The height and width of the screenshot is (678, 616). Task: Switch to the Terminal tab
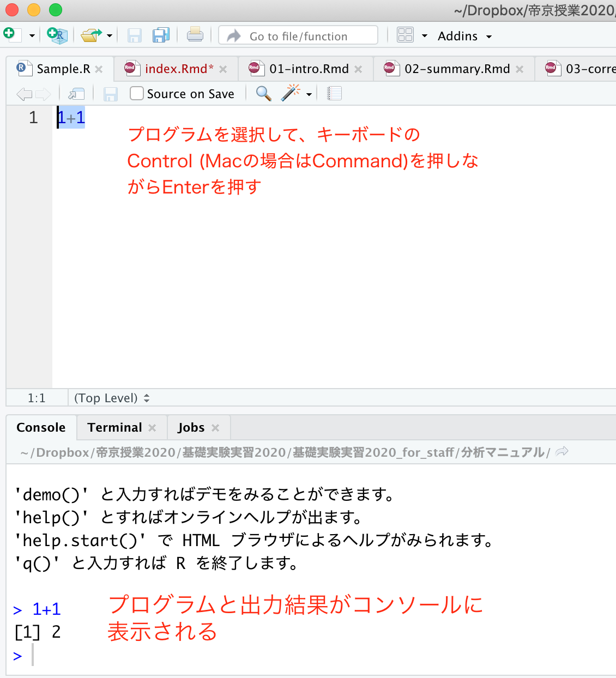click(x=114, y=428)
